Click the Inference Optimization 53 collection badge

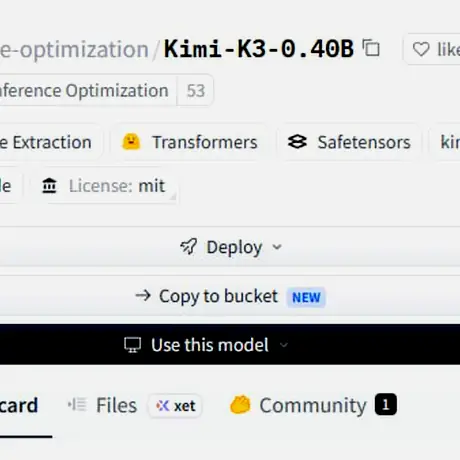point(106,90)
